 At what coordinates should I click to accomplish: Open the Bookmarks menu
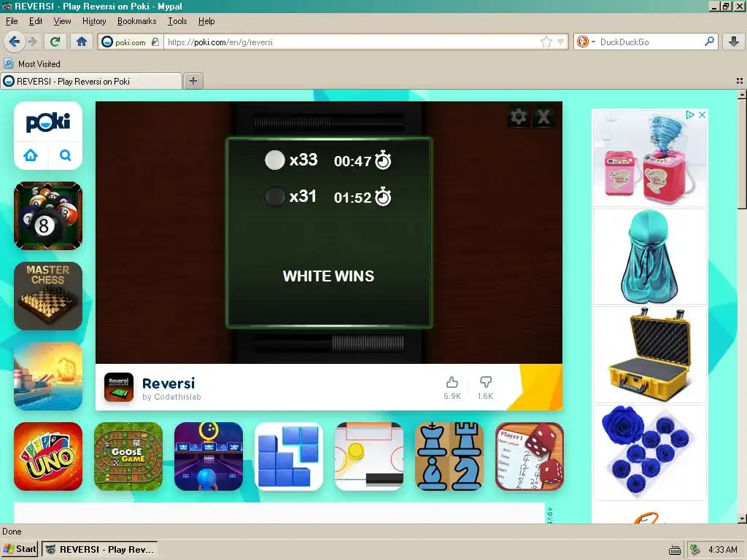[x=136, y=21]
